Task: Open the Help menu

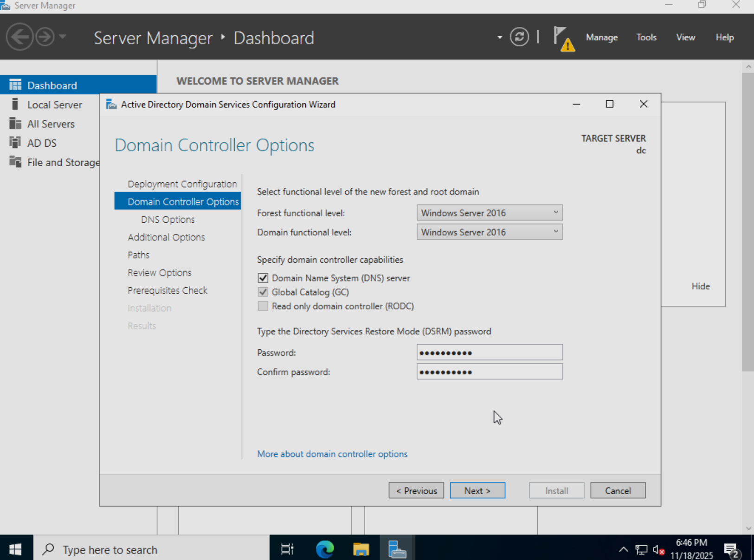Action: [724, 37]
